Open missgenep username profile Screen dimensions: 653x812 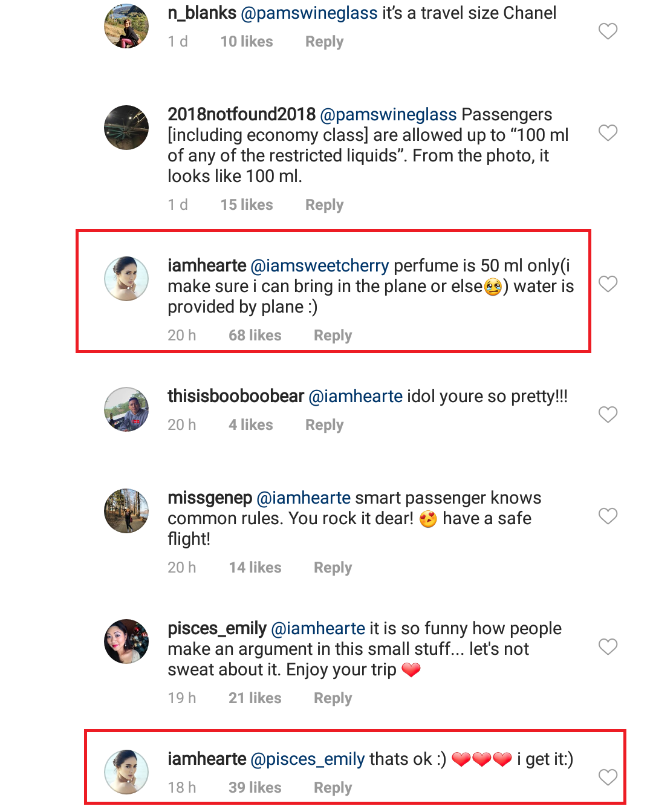210,498
